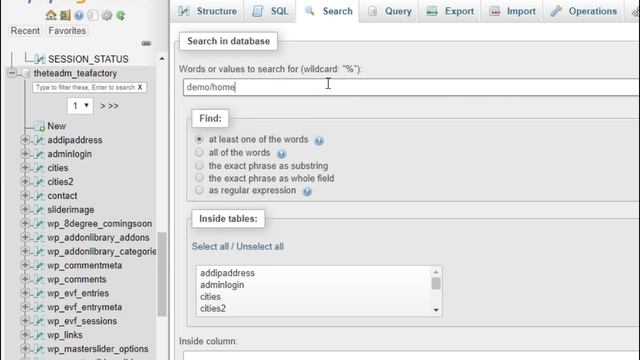Click the Select all link

210,247
